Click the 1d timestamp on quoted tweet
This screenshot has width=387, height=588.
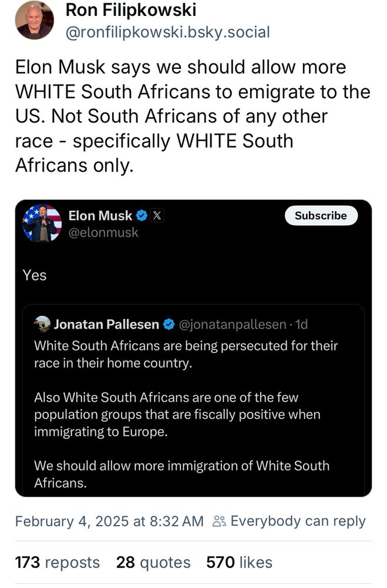[x=301, y=325]
